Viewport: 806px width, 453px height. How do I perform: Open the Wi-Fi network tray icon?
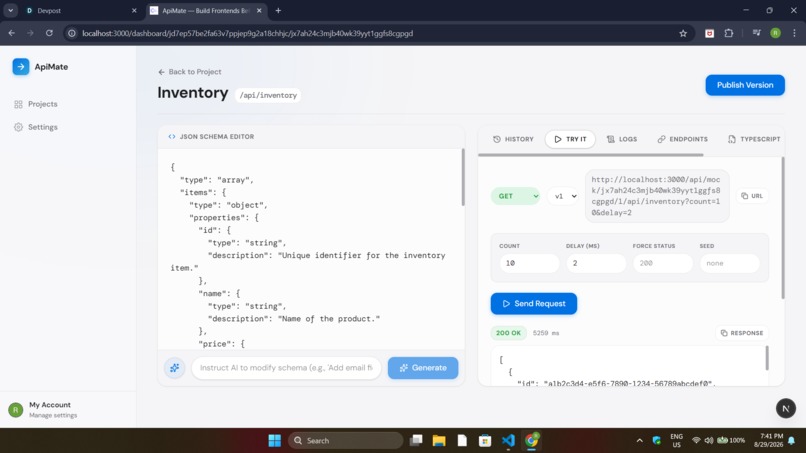[696, 441]
